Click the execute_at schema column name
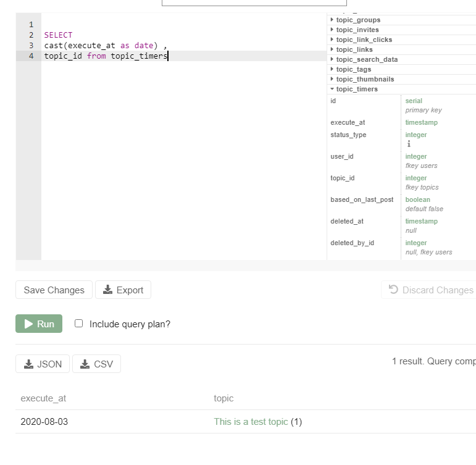Screen dimensions: 476x465 348,122
